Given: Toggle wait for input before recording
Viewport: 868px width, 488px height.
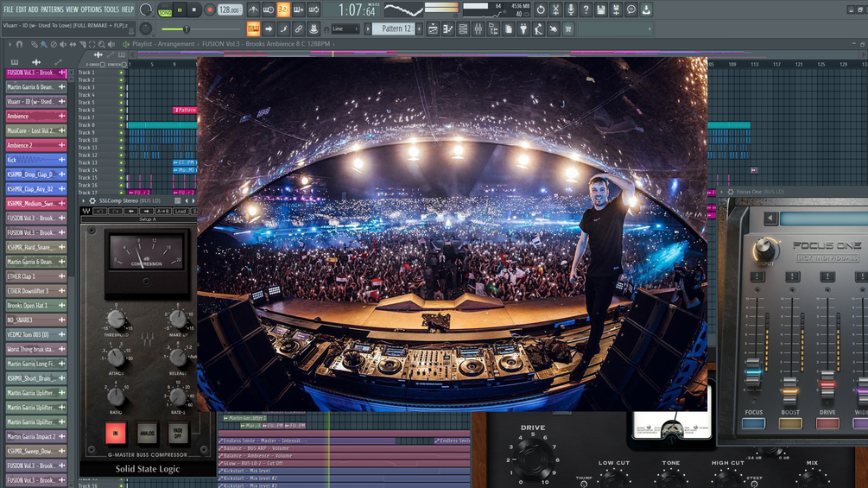Looking at the screenshot, I should (x=268, y=10).
